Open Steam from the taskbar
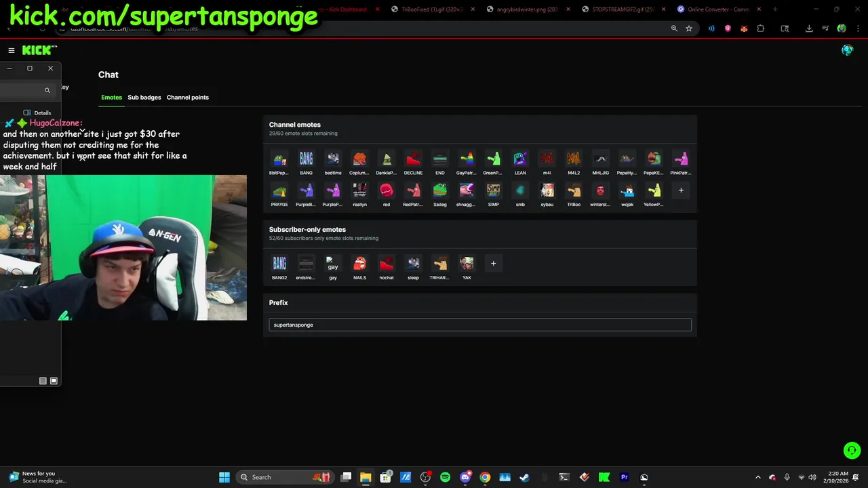868x488 pixels. pyautogui.click(x=524, y=477)
